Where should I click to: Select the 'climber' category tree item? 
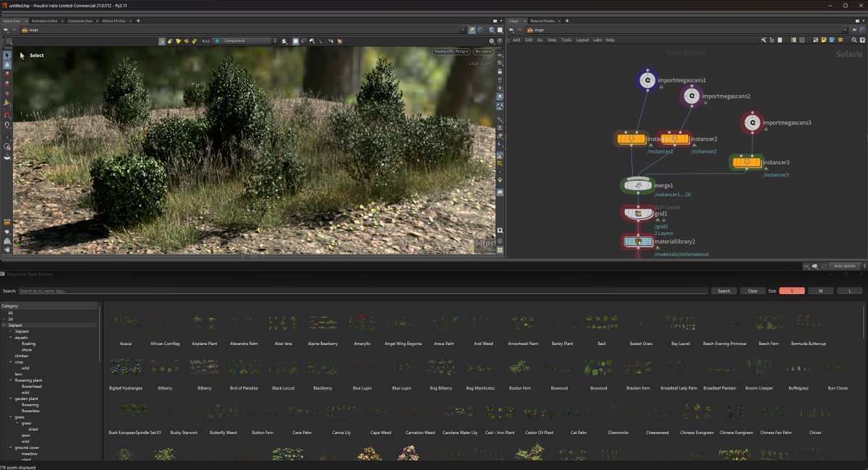point(22,356)
